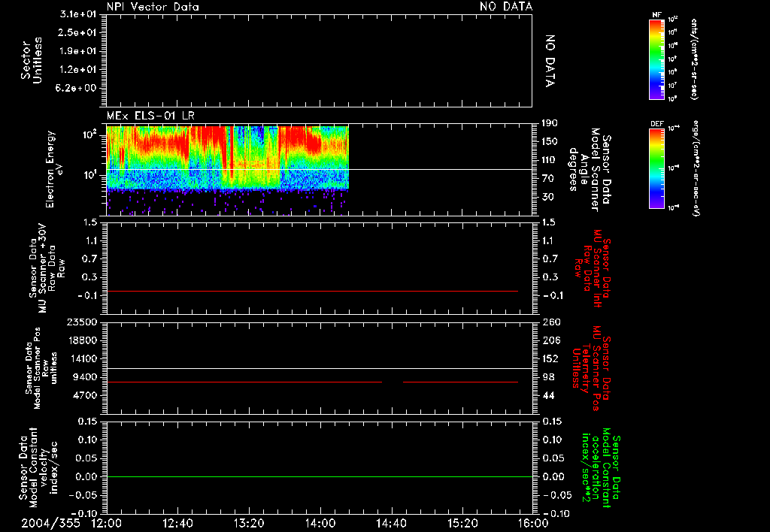Click the "14100" scanner position axis value
This screenshot has height=532, width=770.
point(82,358)
